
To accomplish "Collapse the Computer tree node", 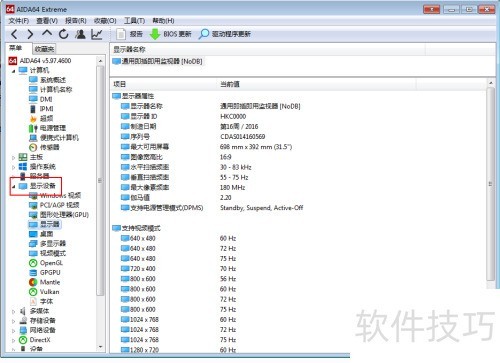I will click(x=13, y=71).
